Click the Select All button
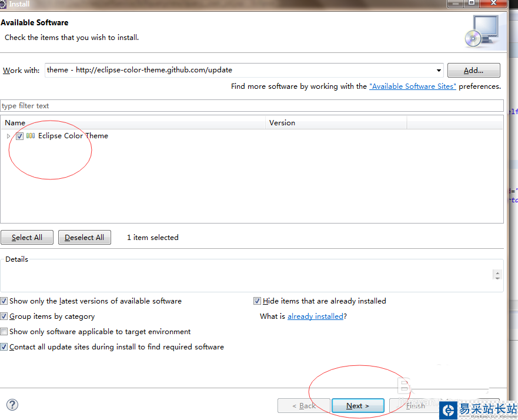518x420 pixels. (27, 238)
